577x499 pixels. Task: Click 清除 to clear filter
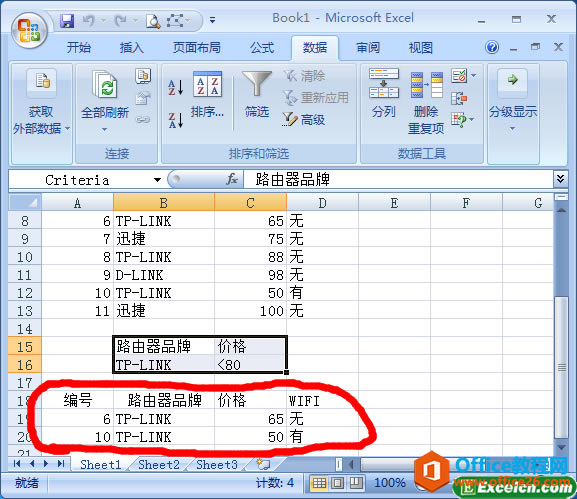point(304,76)
